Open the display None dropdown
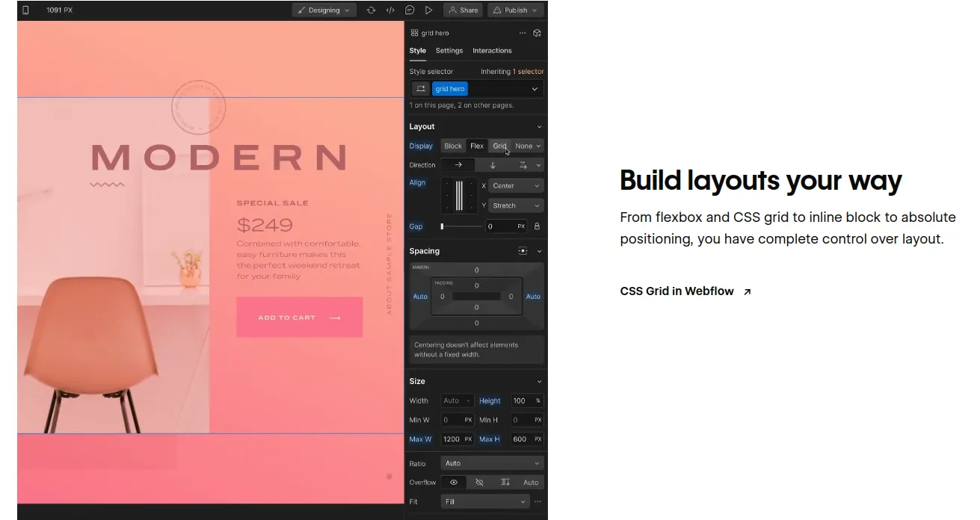Screen dimensions: 980x520 [528, 146]
